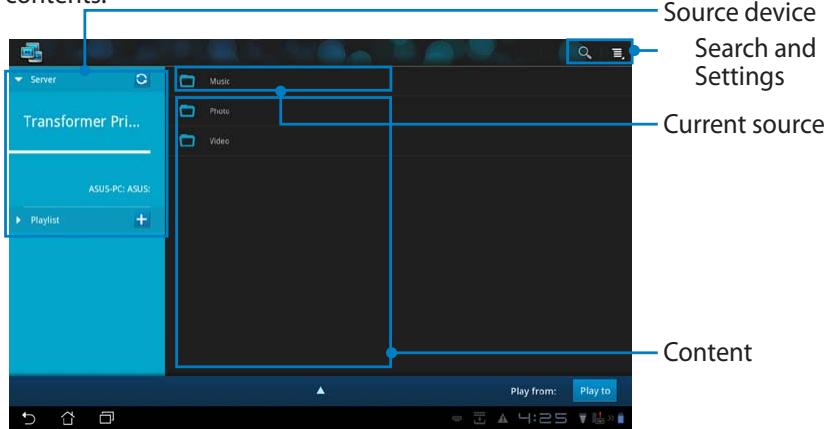
Task: Click the Playlist label
Action: click(x=45, y=220)
